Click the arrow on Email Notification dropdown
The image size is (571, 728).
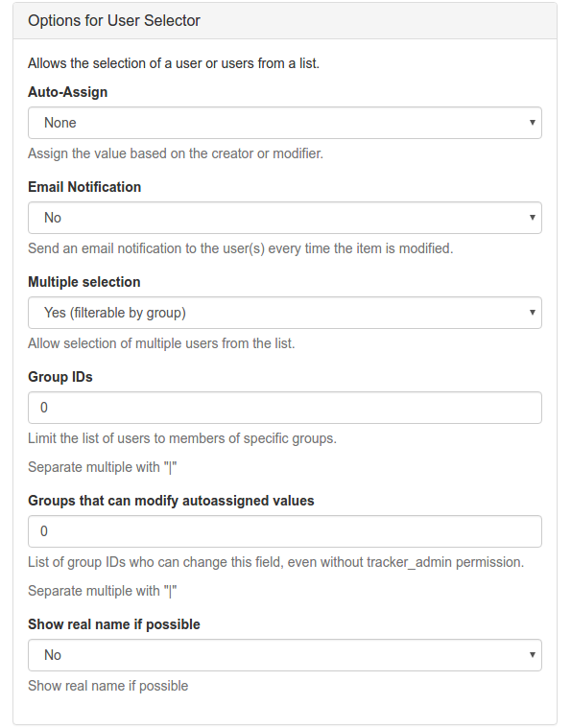pyautogui.click(x=533, y=218)
